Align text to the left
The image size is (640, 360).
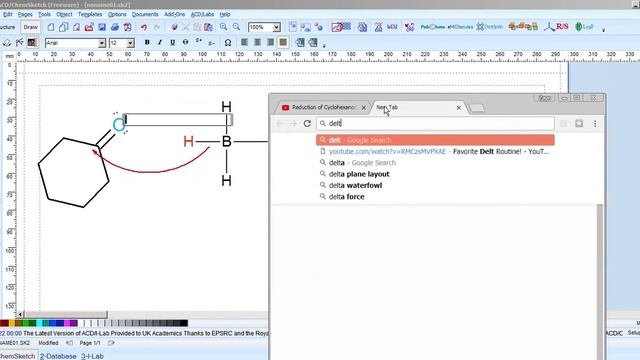(x=244, y=42)
